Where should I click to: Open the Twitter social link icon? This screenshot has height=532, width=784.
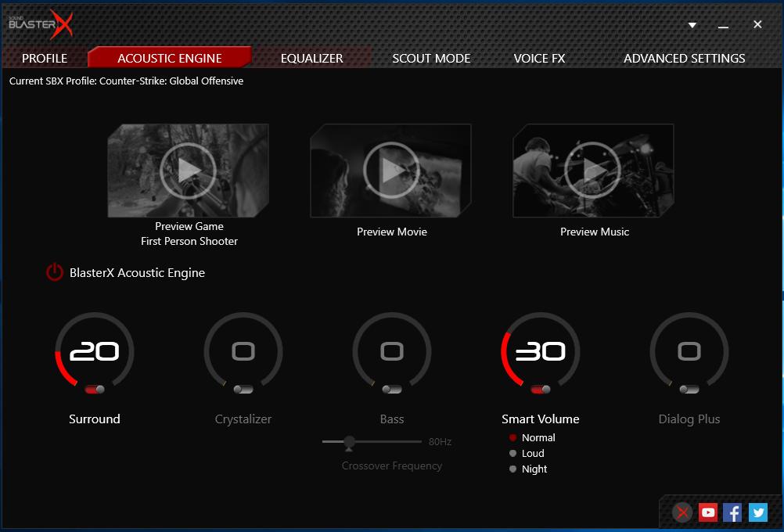(758, 512)
